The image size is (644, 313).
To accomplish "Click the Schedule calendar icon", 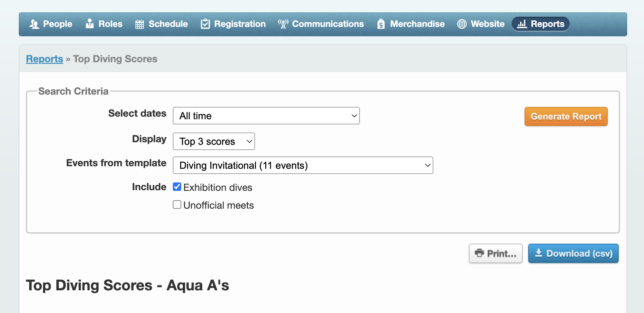I will pyautogui.click(x=139, y=24).
